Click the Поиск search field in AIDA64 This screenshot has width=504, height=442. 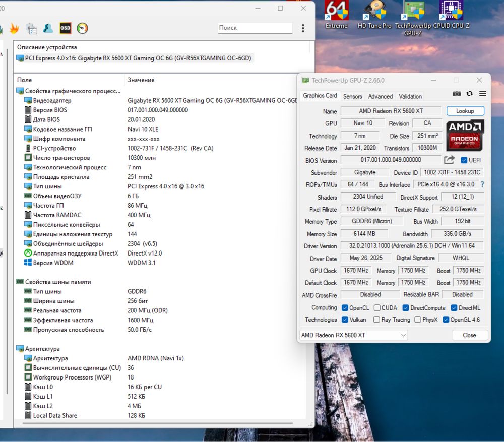[255, 28]
